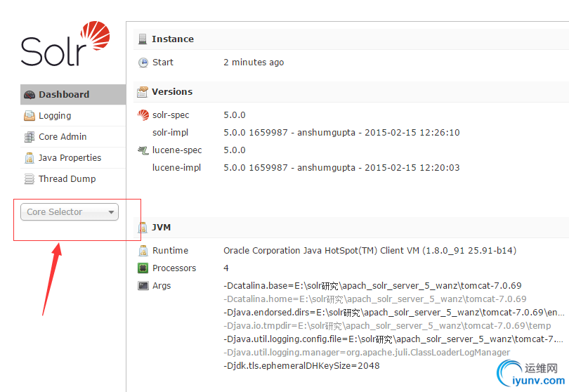The height and width of the screenshot is (392, 569).
Task: Click the lucene-spec label
Action: pyautogui.click(x=177, y=150)
